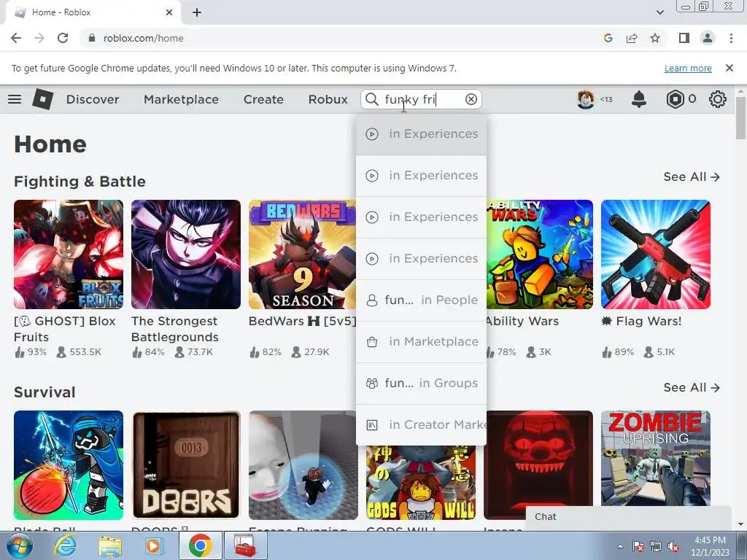The height and width of the screenshot is (560, 747).
Task: Launch Internet Explorer from taskbar
Action: [x=65, y=545]
